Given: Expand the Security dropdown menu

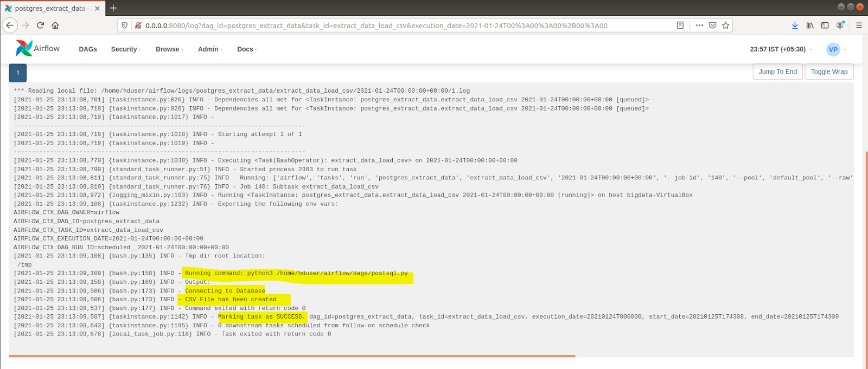Looking at the screenshot, I should (126, 49).
